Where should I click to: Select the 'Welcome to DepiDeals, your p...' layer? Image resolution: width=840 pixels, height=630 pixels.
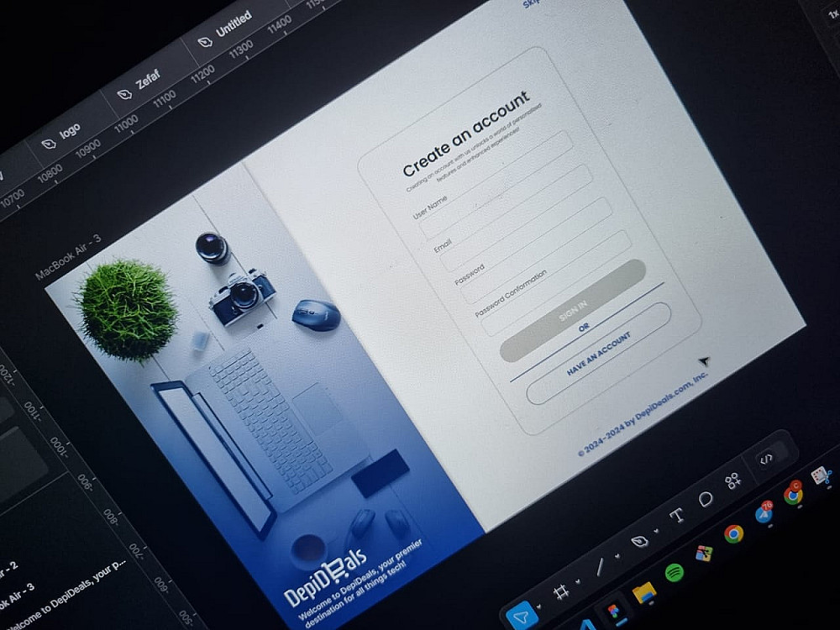67,596
